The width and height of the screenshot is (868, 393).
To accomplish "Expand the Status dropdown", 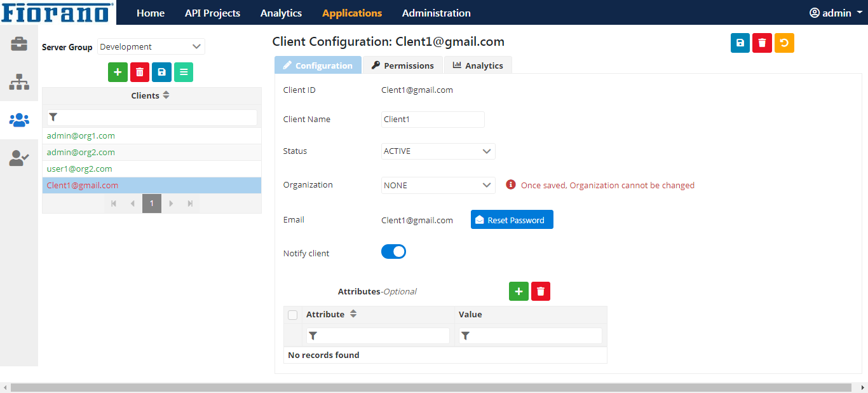I will point(438,151).
